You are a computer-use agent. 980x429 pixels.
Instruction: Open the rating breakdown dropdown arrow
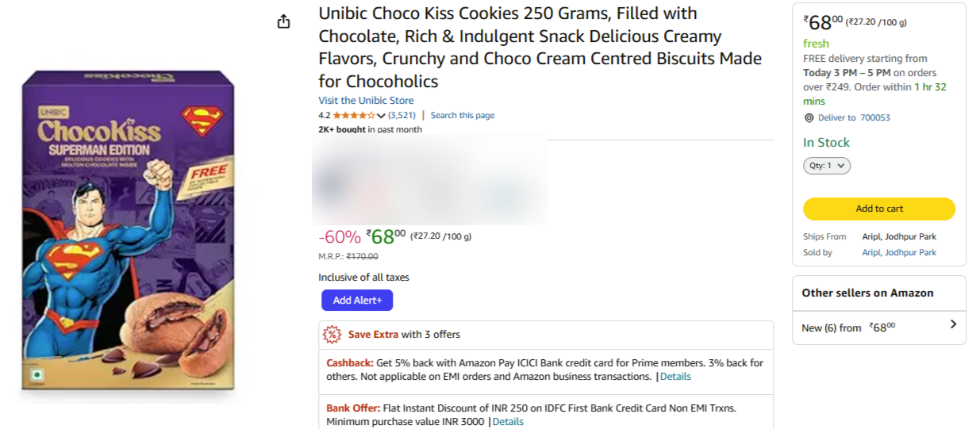point(381,116)
